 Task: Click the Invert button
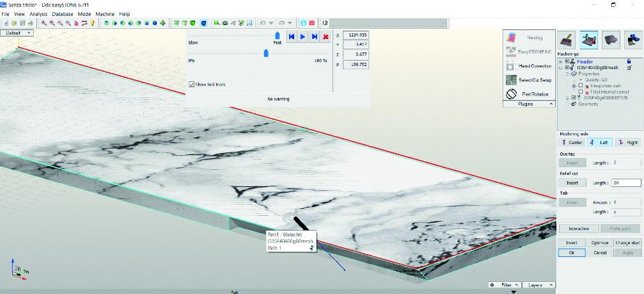[572, 243]
